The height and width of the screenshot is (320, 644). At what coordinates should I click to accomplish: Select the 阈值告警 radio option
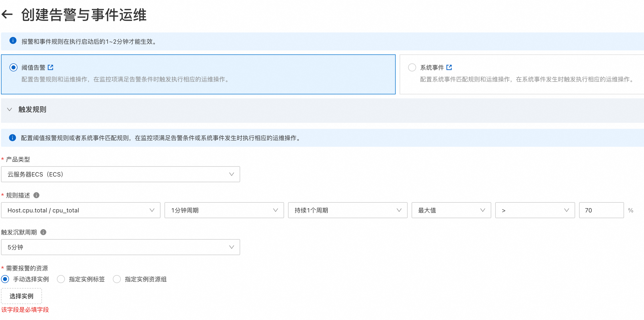pyautogui.click(x=13, y=67)
